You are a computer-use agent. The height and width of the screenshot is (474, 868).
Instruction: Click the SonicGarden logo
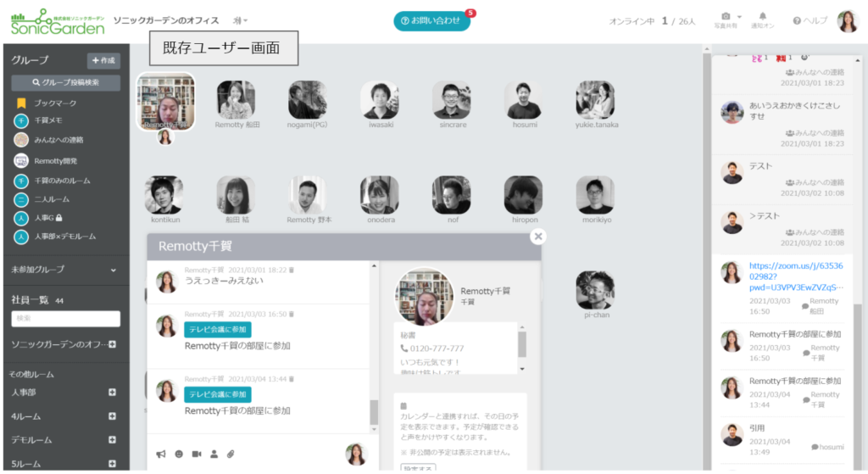58,22
